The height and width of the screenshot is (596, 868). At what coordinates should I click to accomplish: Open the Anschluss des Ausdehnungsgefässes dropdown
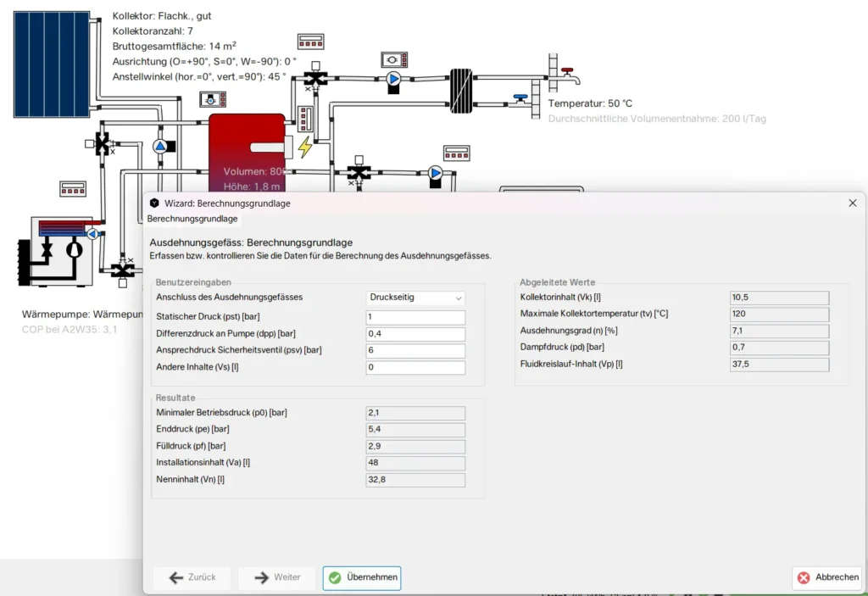(416, 298)
